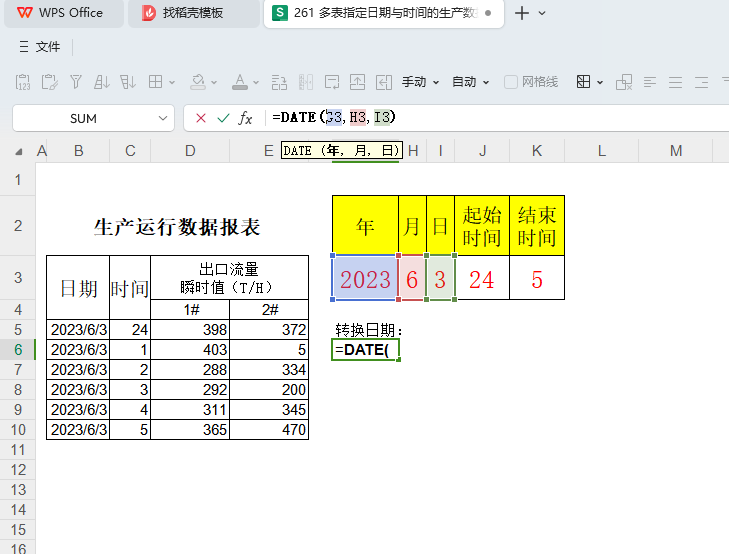The image size is (729, 554).
Task: Open the SUM name box dropdown
Action: click(163, 118)
